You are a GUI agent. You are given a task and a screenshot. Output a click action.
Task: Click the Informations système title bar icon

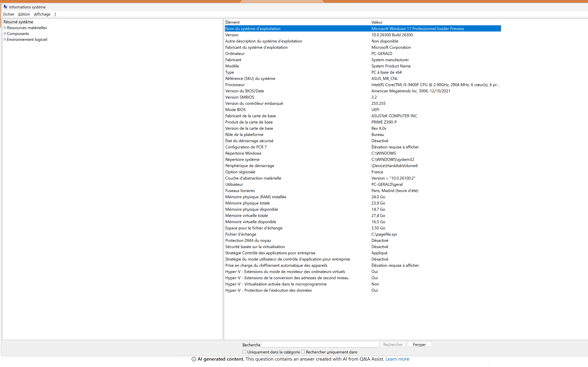point(5,7)
